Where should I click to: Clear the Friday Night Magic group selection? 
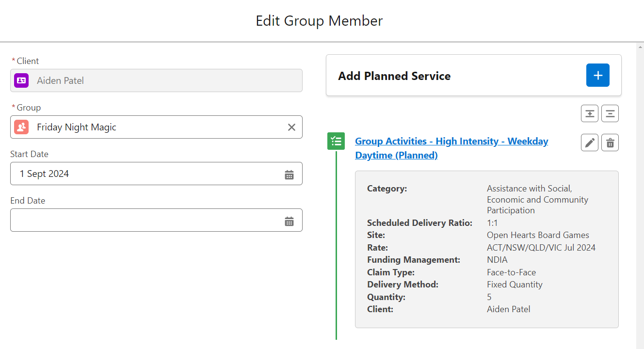291,127
